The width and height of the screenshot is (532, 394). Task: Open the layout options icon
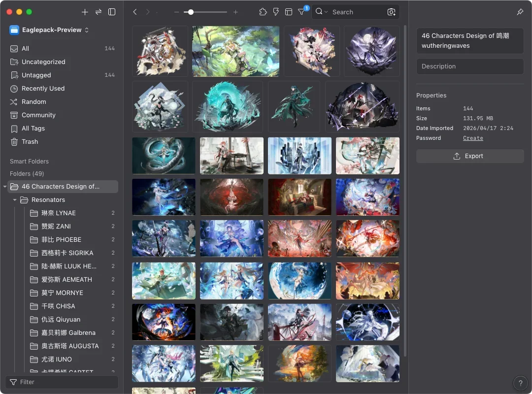[x=289, y=12]
